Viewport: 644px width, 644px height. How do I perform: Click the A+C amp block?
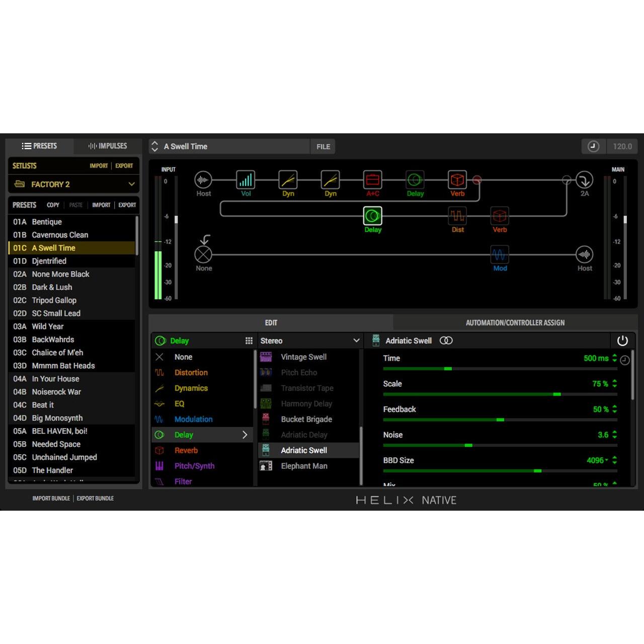point(373,180)
